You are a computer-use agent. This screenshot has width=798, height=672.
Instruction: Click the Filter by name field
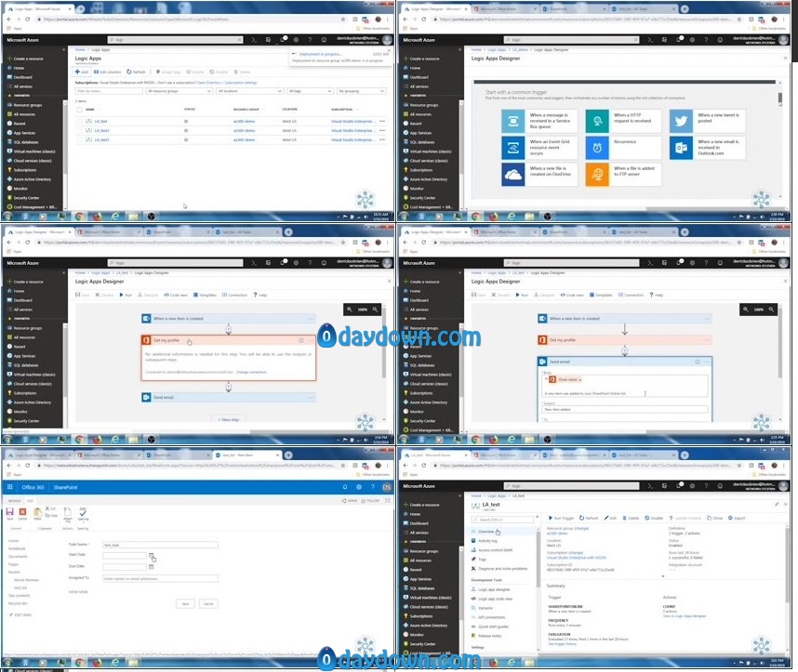click(x=109, y=91)
